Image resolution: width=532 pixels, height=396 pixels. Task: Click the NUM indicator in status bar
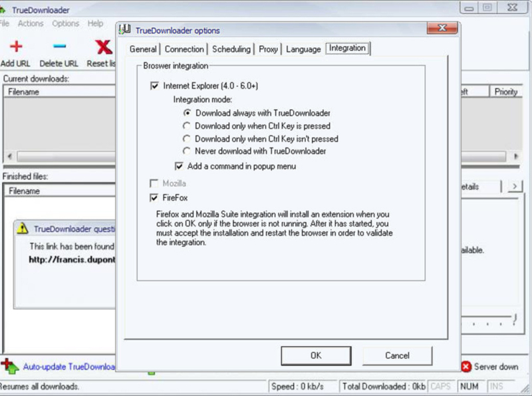pyautogui.click(x=469, y=387)
